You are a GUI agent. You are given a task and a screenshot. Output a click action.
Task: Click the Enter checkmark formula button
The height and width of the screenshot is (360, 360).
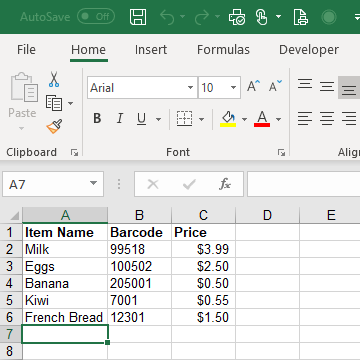(189, 184)
